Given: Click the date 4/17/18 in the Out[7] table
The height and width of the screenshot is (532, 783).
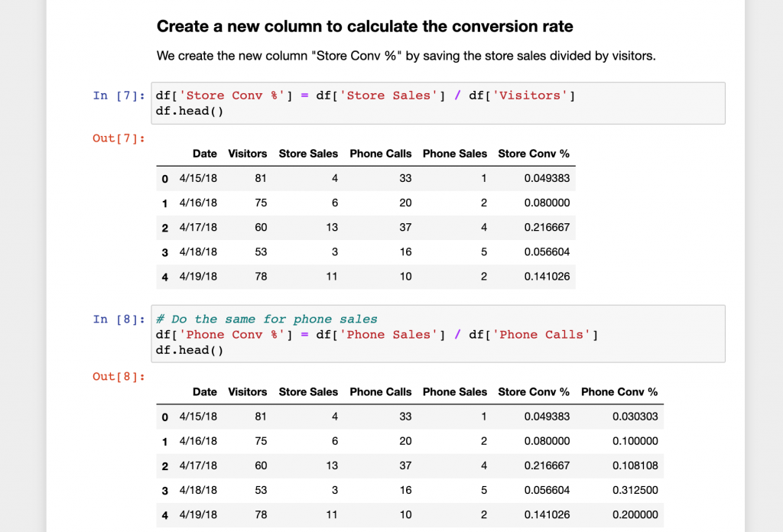Looking at the screenshot, I should (198, 227).
